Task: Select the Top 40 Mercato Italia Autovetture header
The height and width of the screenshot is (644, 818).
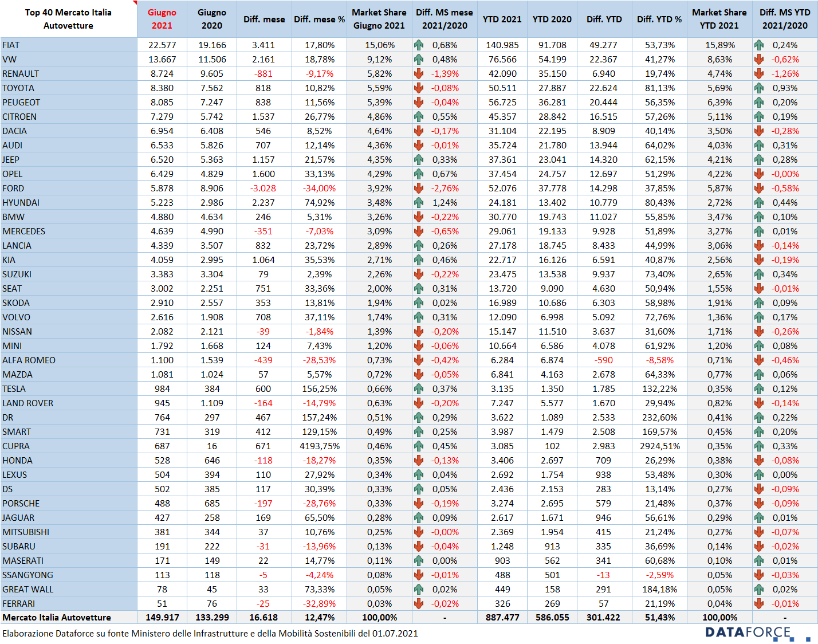Action: click(x=68, y=19)
